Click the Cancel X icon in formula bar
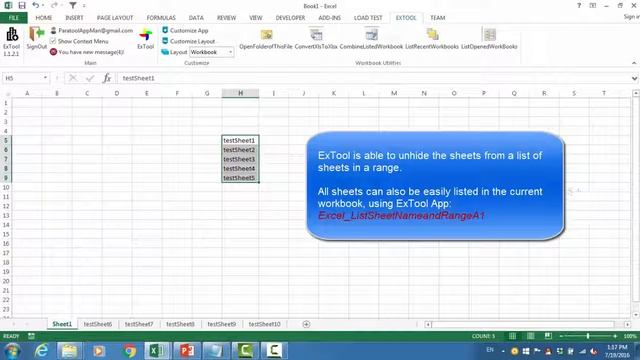640x360 pixels. pyautogui.click(x=73, y=78)
